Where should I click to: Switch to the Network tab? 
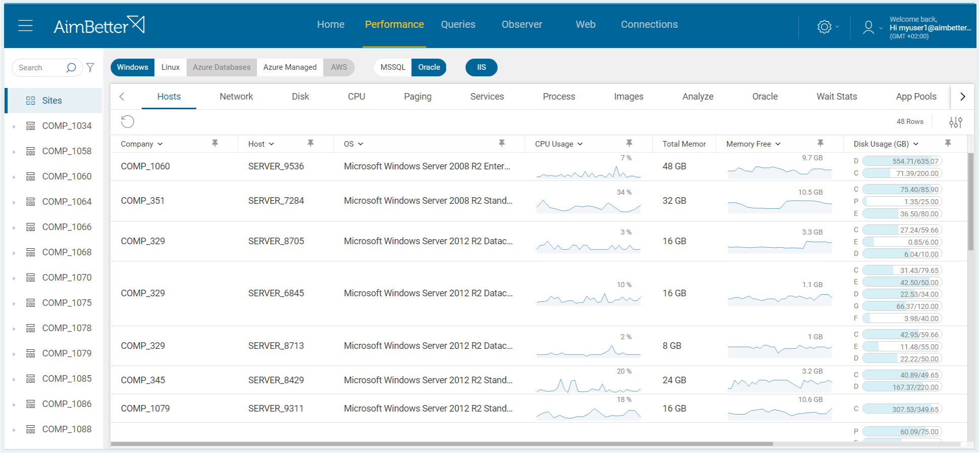(236, 97)
